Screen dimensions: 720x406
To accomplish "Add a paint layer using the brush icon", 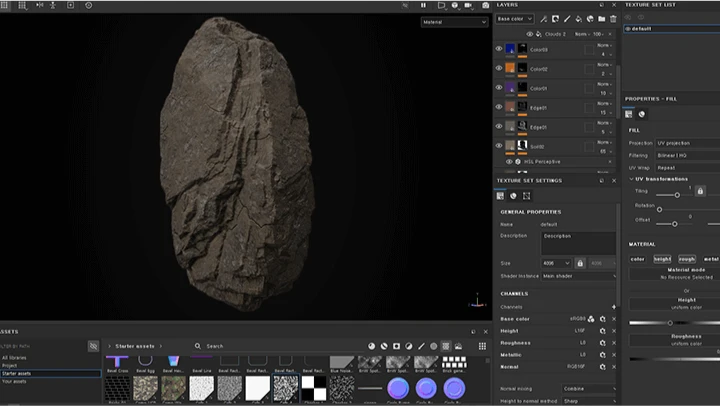I will (567, 19).
